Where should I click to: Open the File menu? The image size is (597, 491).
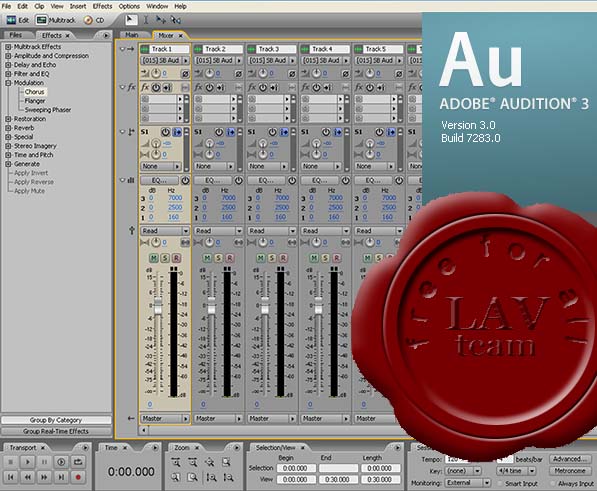(x=6, y=6)
